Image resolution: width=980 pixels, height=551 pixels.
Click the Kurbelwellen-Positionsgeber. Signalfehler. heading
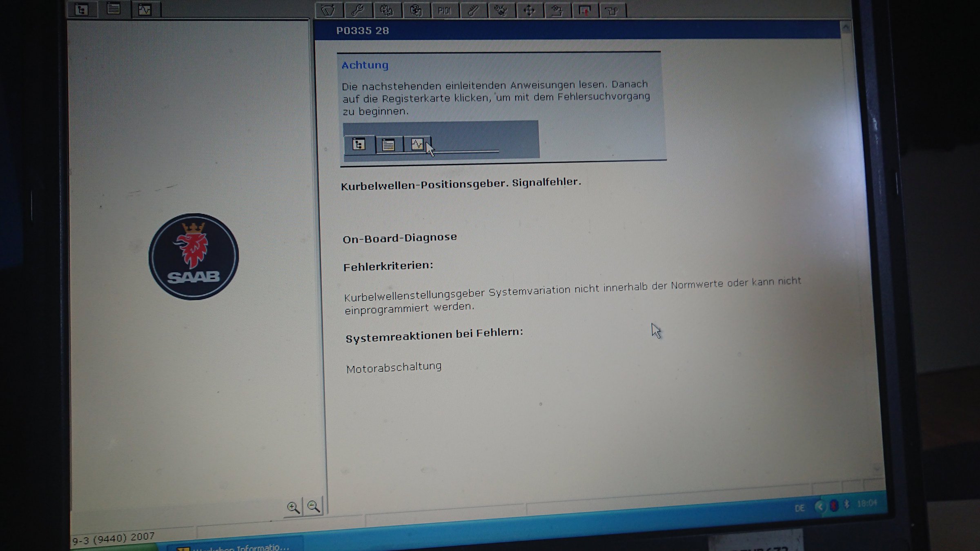[461, 184]
